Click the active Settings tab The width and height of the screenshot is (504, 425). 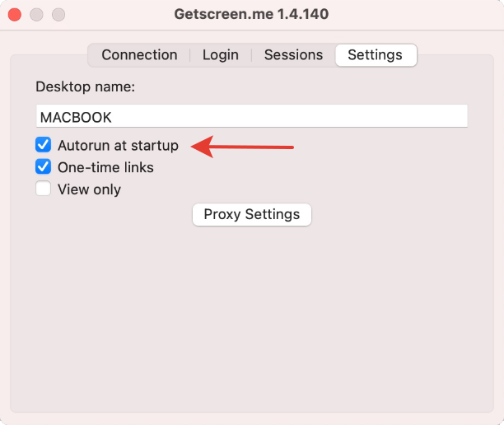375,55
